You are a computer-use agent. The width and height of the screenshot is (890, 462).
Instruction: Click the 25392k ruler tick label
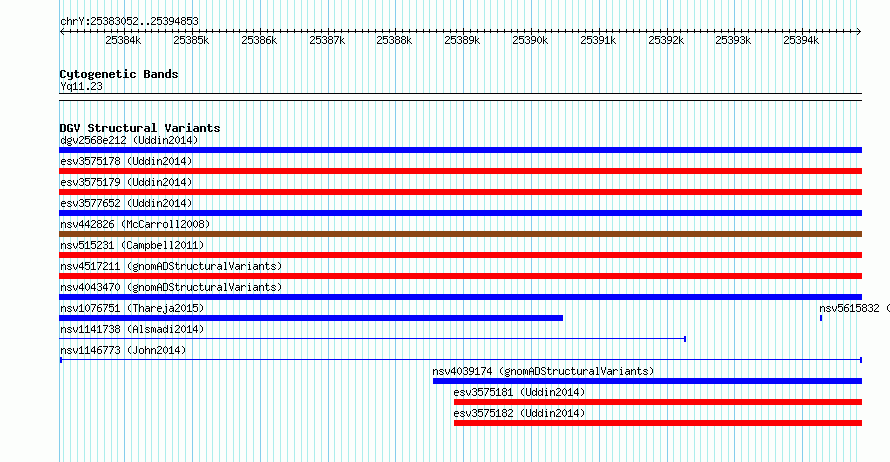666,40
